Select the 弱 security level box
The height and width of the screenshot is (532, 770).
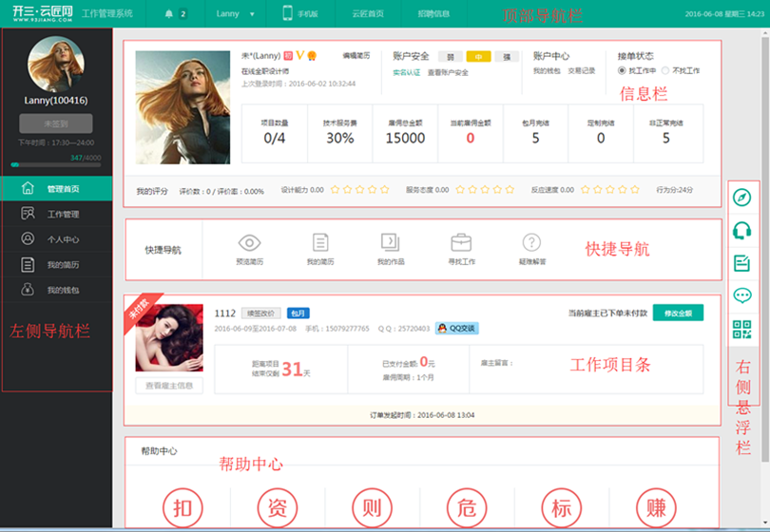point(451,57)
